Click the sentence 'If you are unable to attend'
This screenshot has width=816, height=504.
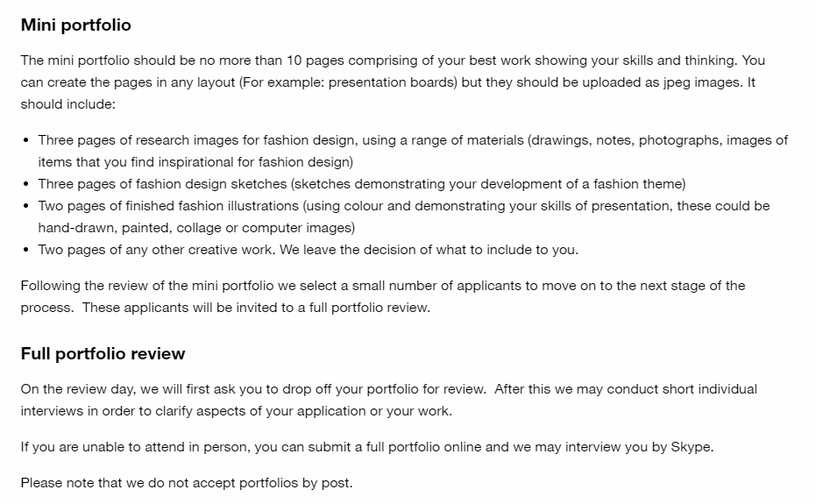[367, 447]
